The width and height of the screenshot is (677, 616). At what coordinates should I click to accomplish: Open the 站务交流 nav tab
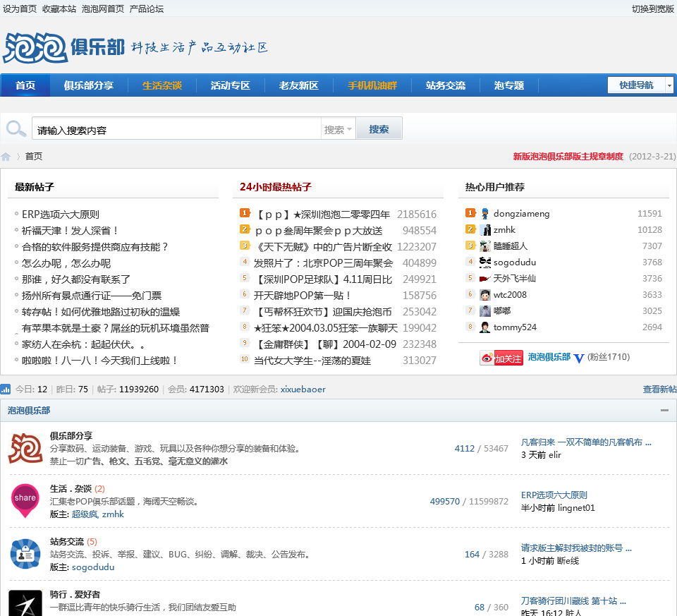coord(445,85)
